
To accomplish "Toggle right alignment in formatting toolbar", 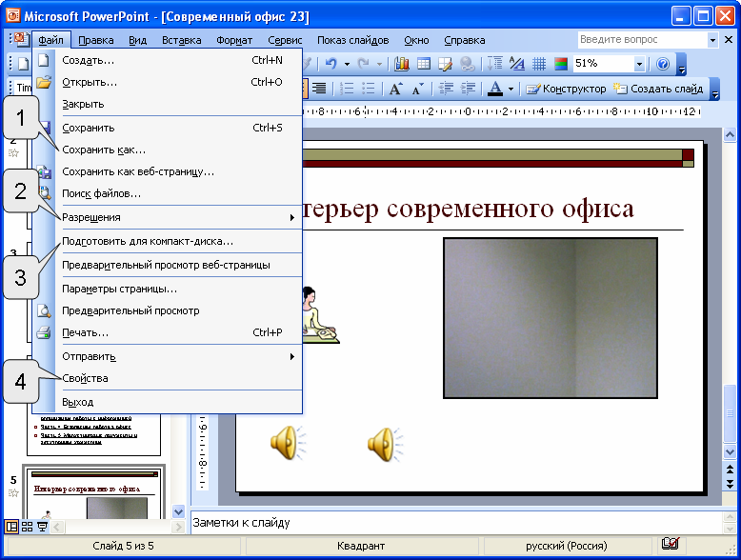I will point(319,89).
